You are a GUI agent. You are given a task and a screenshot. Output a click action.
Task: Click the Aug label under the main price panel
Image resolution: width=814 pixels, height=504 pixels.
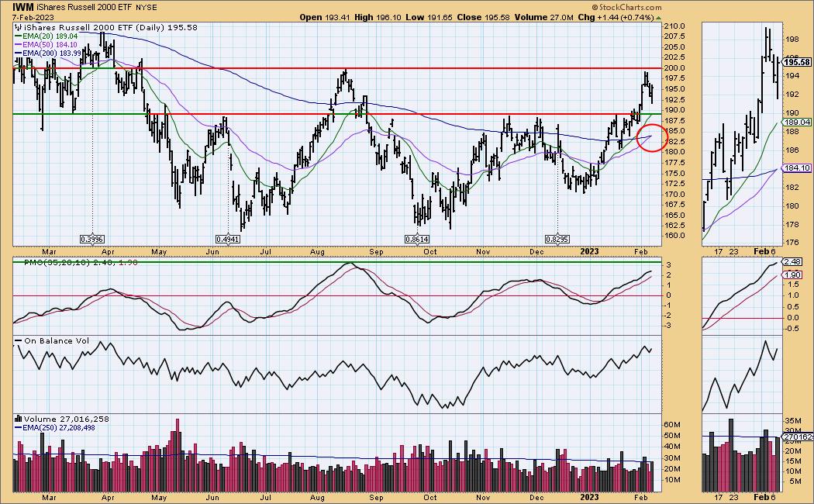[317, 252]
